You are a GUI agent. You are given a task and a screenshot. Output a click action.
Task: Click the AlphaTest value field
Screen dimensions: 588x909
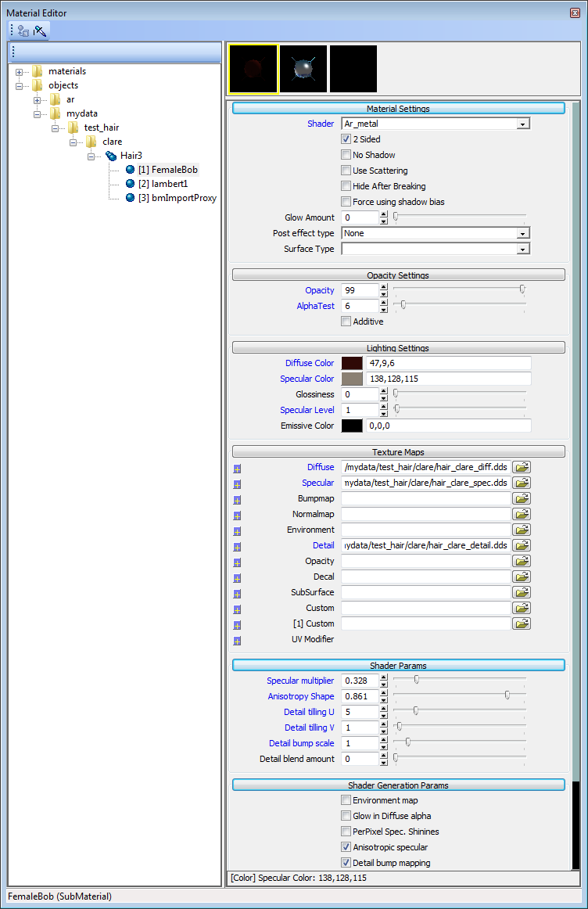tap(360, 306)
